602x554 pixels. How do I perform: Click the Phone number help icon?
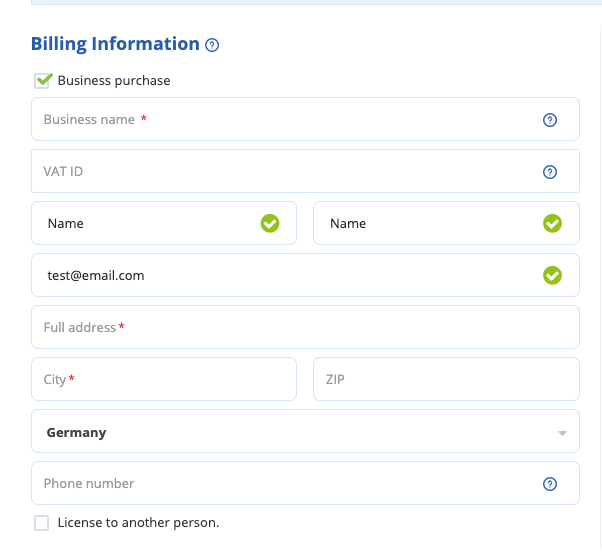(x=549, y=484)
